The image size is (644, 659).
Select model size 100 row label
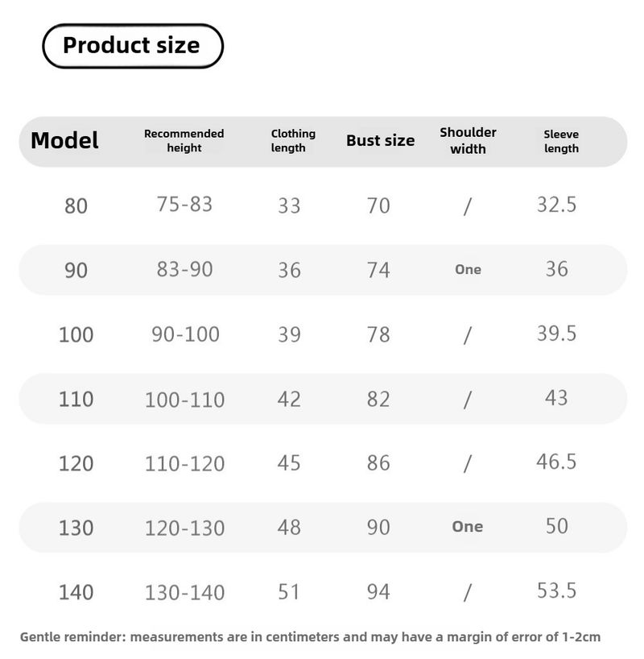coord(76,334)
